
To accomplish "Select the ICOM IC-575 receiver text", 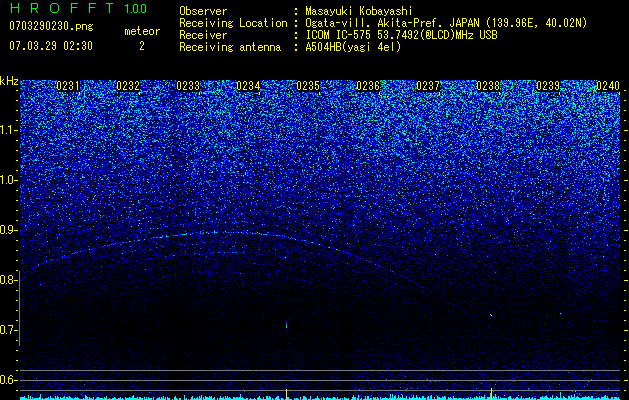I will click(401, 35).
